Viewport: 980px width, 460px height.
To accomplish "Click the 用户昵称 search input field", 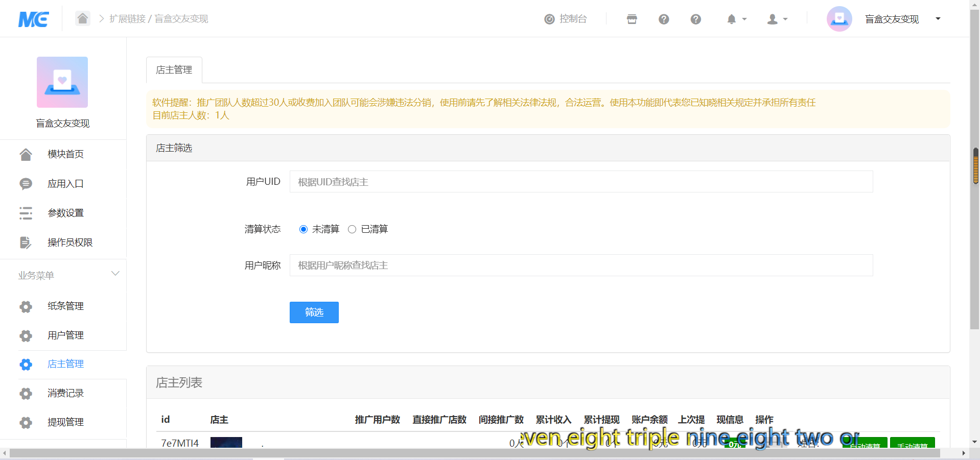I will pos(581,265).
